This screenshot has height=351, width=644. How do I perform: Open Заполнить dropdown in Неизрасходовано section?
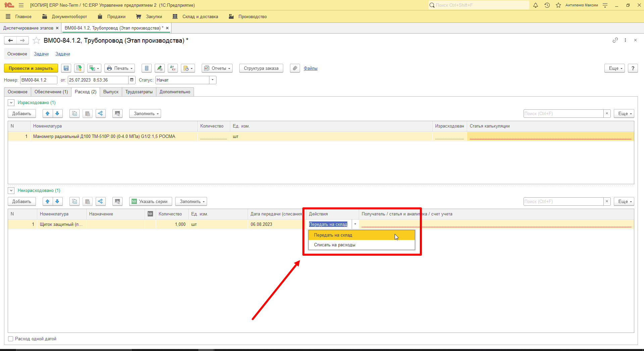(191, 202)
